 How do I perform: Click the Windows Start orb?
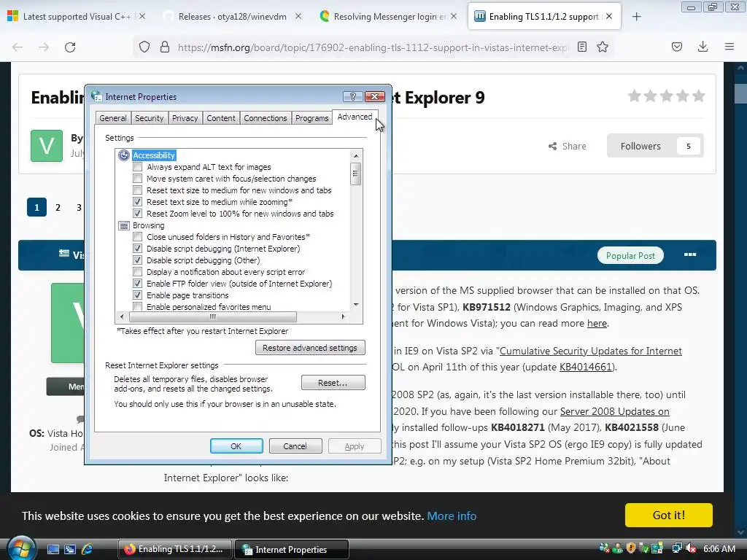[x=21, y=548]
